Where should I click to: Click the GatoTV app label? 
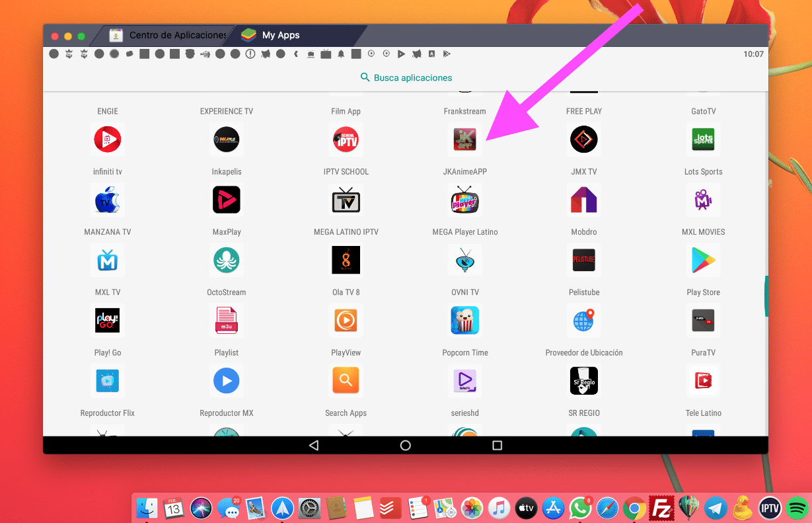point(703,111)
